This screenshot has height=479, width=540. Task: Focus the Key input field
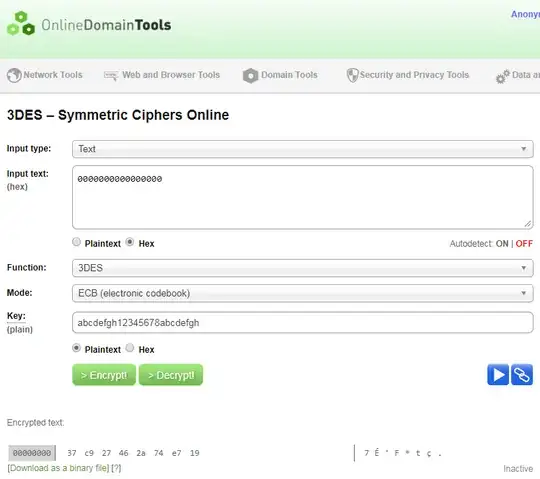click(303, 323)
